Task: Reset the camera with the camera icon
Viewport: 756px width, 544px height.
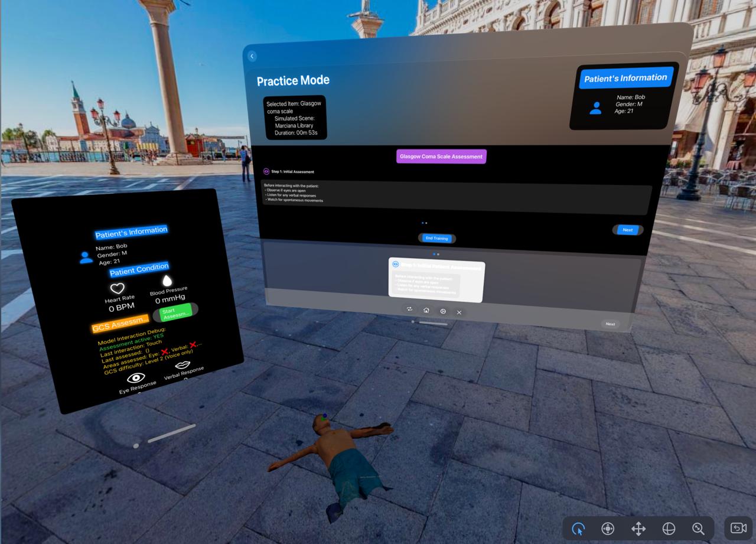Action: (738, 528)
